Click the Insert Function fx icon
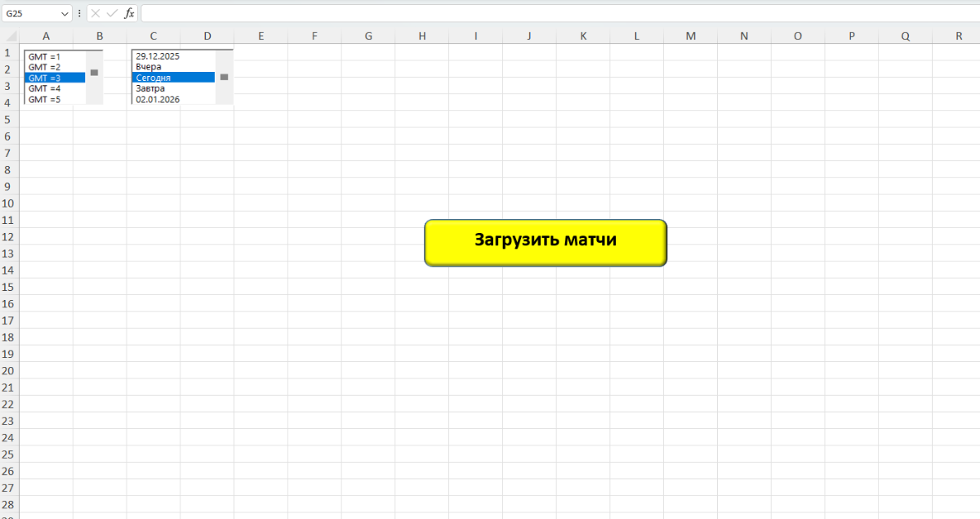 coord(129,13)
